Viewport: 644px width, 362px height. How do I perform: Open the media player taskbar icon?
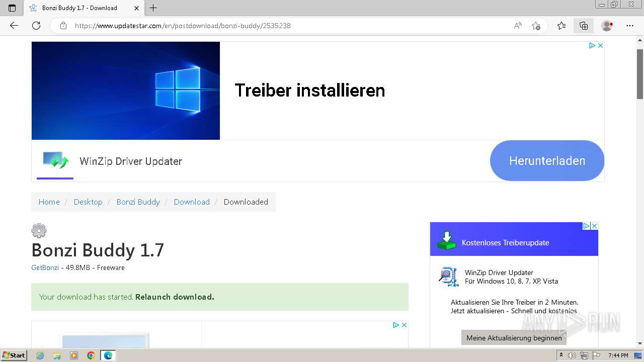point(74,355)
